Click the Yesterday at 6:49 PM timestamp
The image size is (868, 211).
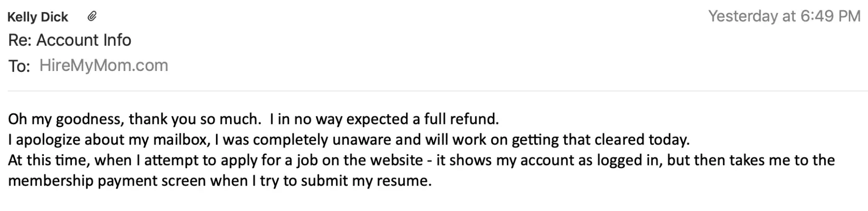(784, 16)
